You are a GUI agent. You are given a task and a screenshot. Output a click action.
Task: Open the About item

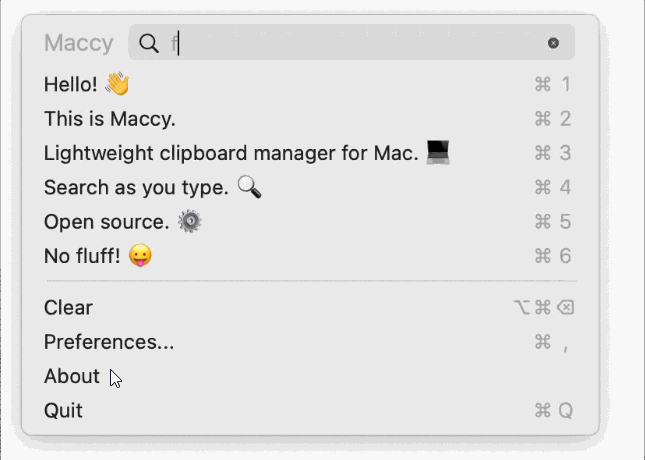[311, 376]
